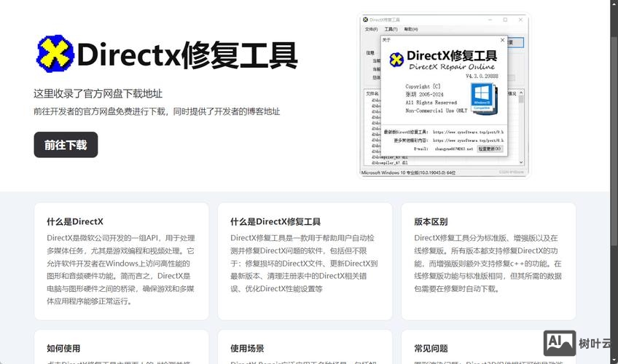The height and width of the screenshot is (364, 618).
Task: Click the page vertical scrollbar thumb
Action: 614,141
